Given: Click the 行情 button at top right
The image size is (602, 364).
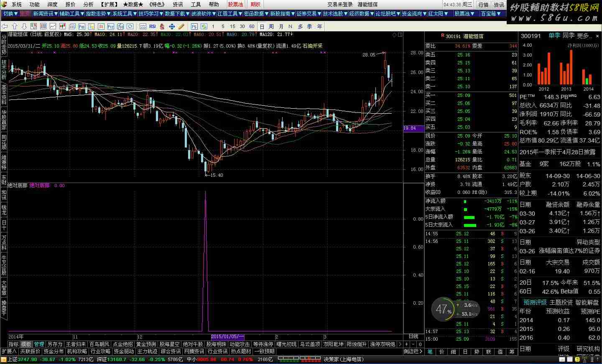Looking at the screenshot, I should click(483, 5).
